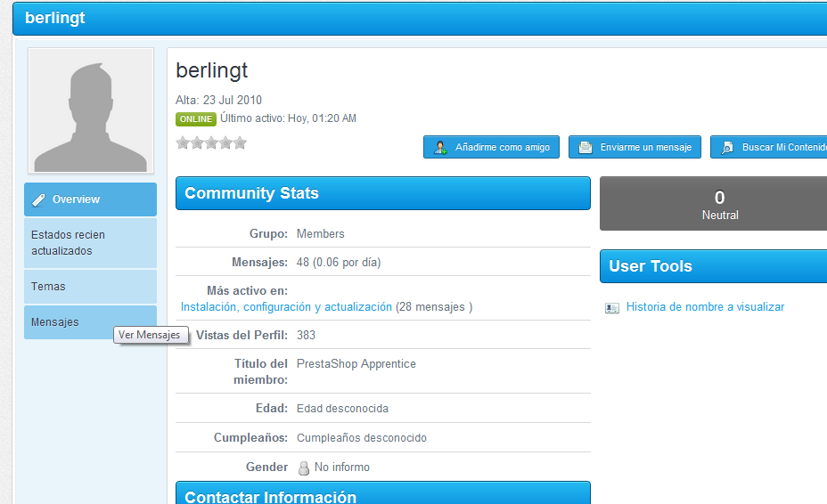Click the magnifier icon in Buscar Mi Contenido

point(727,148)
